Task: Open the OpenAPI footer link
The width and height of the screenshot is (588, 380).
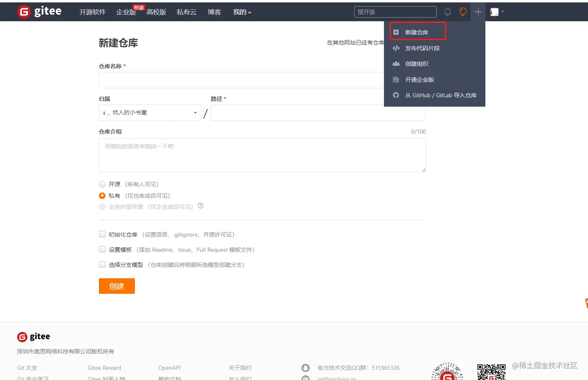Action: pyautogui.click(x=169, y=368)
